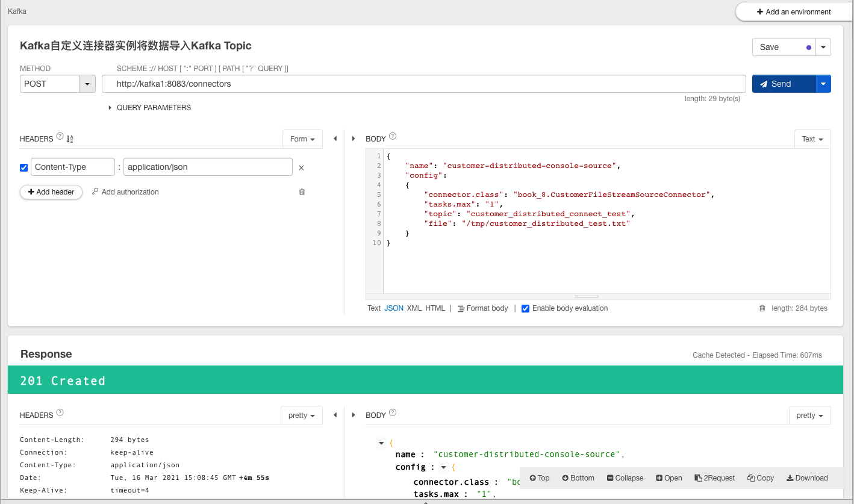Click Add header button

pos(51,192)
